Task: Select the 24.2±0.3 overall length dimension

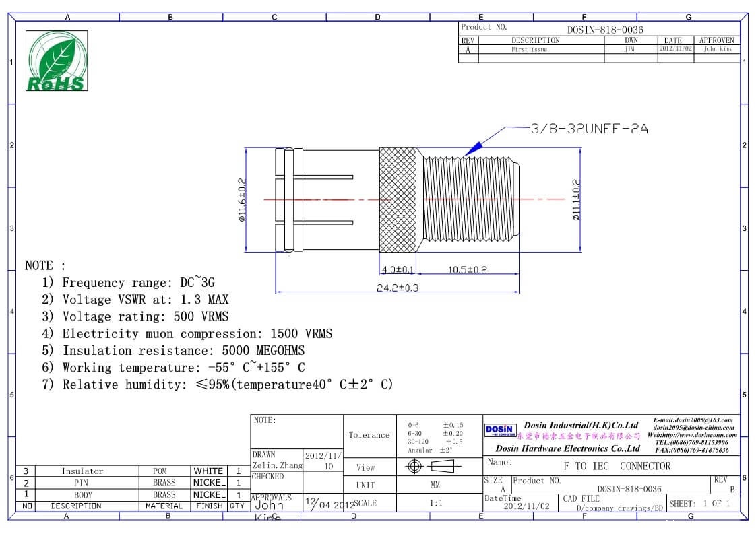Action: click(x=397, y=288)
